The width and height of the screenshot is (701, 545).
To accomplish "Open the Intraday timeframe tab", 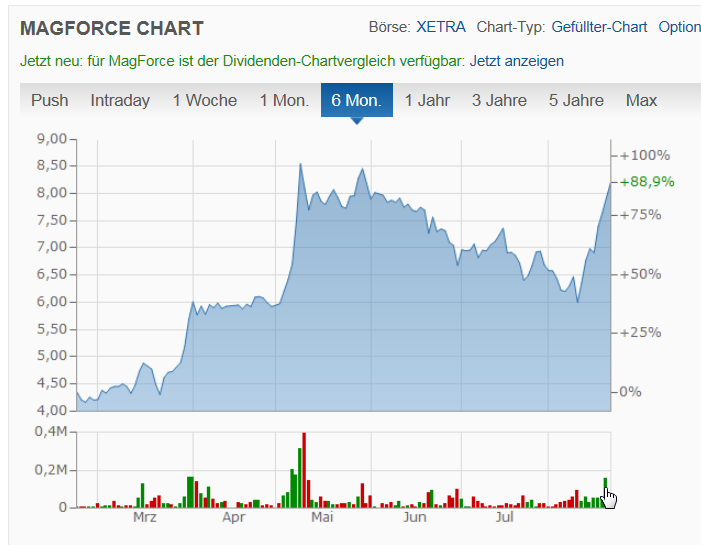I will [x=120, y=100].
